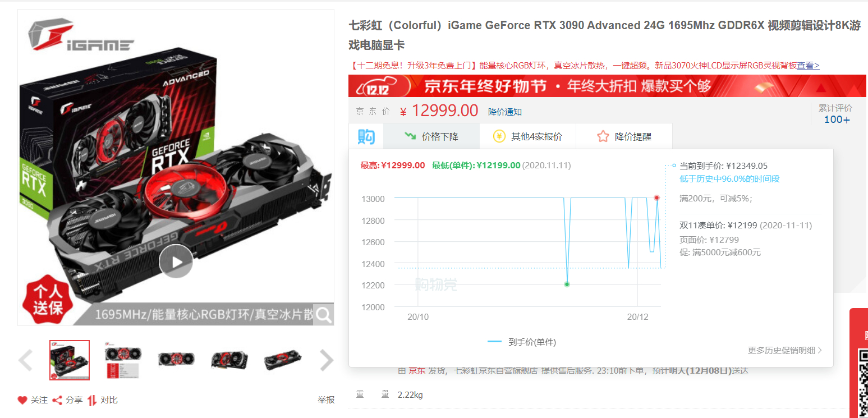Switch to the 降价提醒 tab

(624, 136)
